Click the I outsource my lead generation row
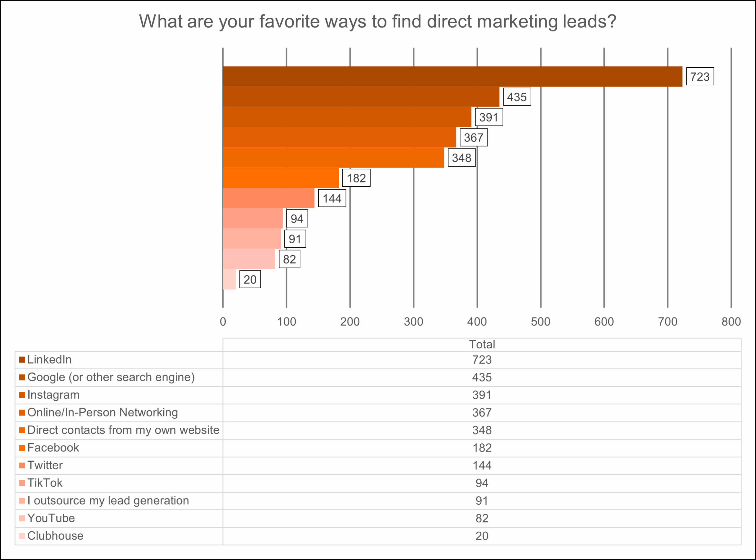This screenshot has width=756, height=560. pos(108,501)
